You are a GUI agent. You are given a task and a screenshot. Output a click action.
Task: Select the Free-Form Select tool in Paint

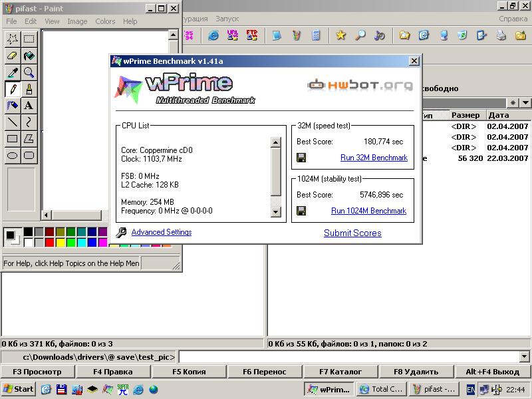pos(13,39)
